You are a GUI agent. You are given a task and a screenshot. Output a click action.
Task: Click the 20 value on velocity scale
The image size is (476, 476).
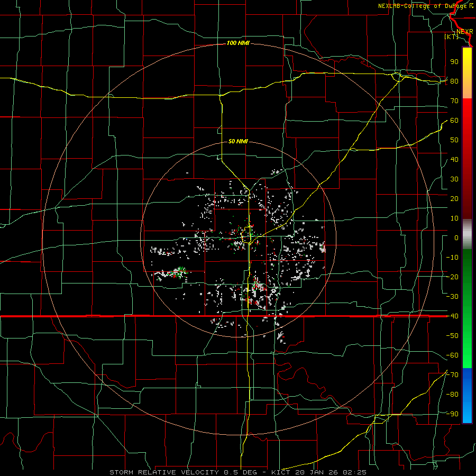click(x=454, y=199)
